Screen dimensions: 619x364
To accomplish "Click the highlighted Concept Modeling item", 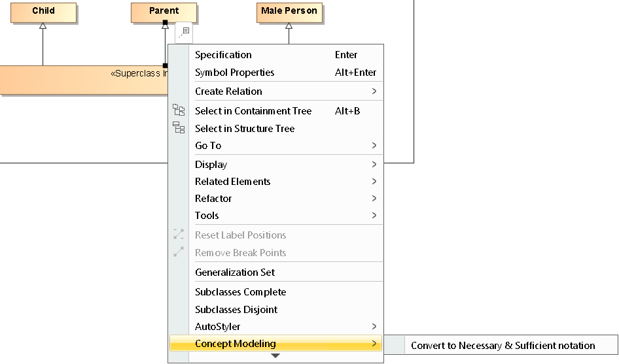I will click(236, 344).
